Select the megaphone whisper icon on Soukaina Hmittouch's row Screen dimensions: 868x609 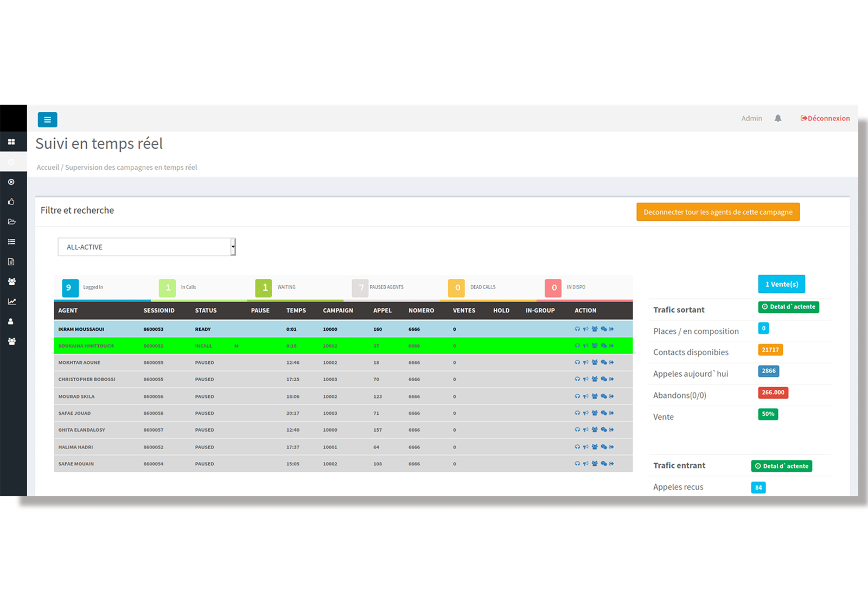(x=585, y=345)
